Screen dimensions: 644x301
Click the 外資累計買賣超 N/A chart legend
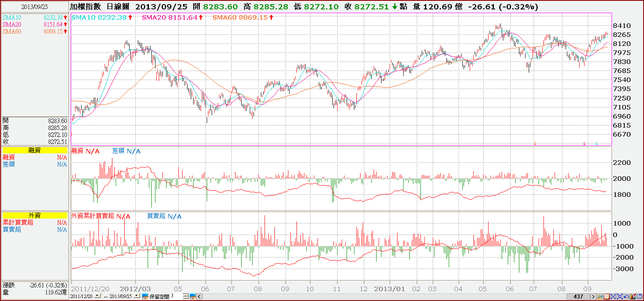pyautogui.click(x=100, y=216)
